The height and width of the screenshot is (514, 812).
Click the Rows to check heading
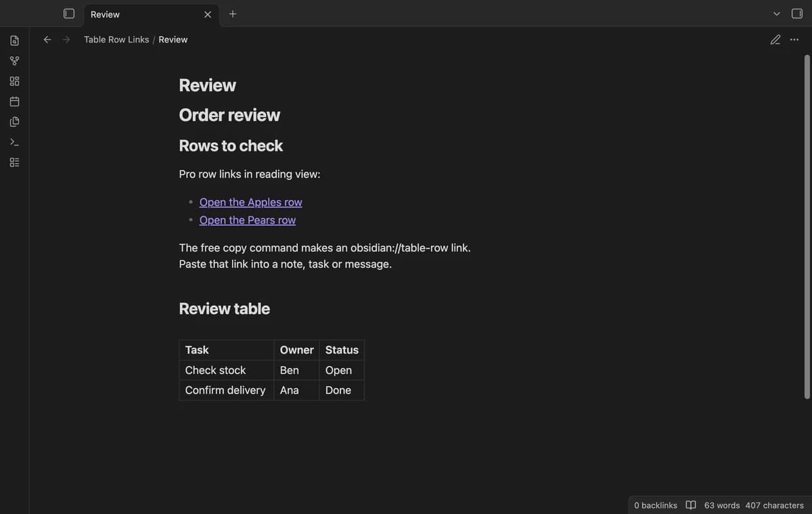(231, 145)
